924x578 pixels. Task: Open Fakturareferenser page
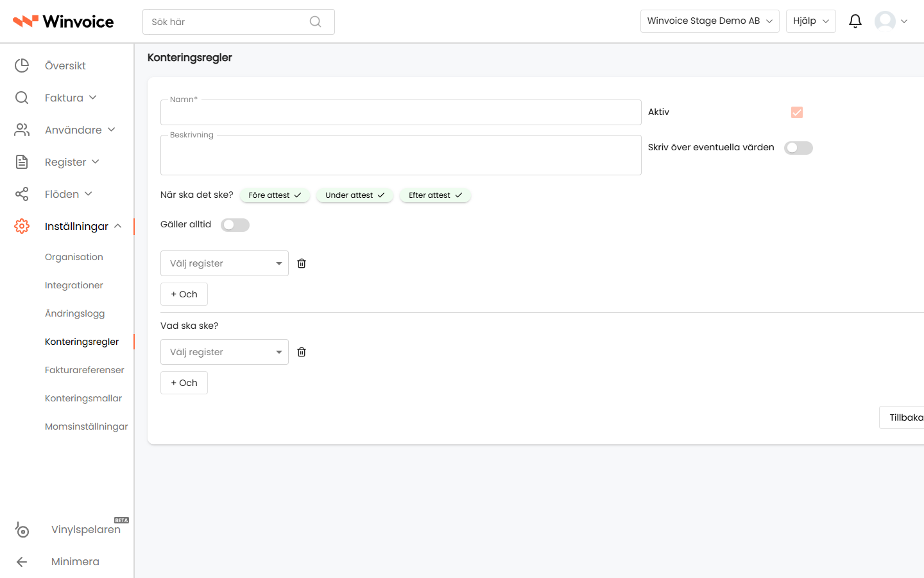tap(85, 370)
